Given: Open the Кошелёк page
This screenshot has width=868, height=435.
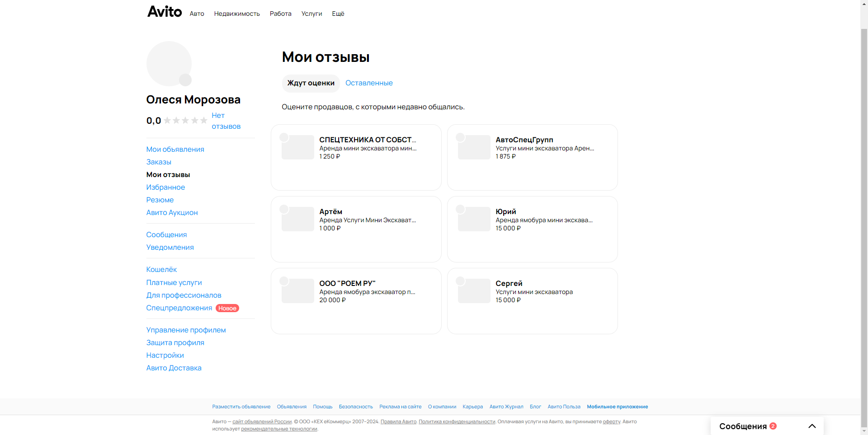Looking at the screenshot, I should click(x=161, y=270).
